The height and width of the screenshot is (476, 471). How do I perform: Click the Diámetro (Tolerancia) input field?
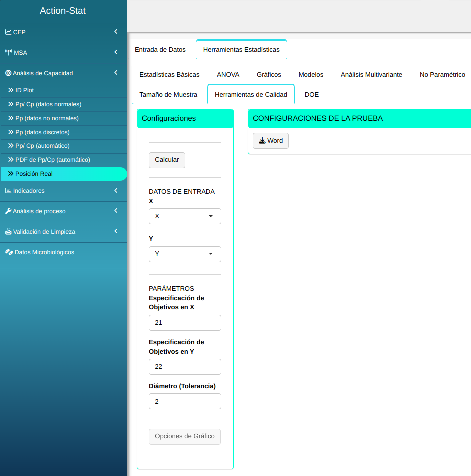185,402
